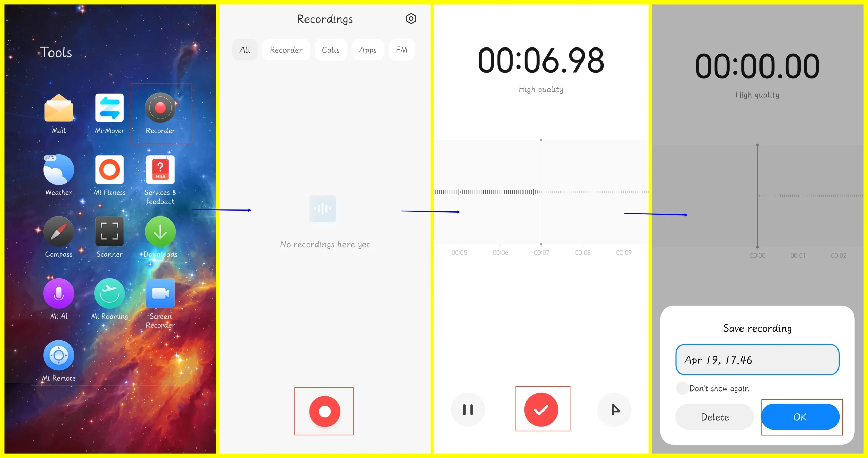Image resolution: width=868 pixels, height=458 pixels.
Task: Select the Calls tab filter
Action: point(330,50)
